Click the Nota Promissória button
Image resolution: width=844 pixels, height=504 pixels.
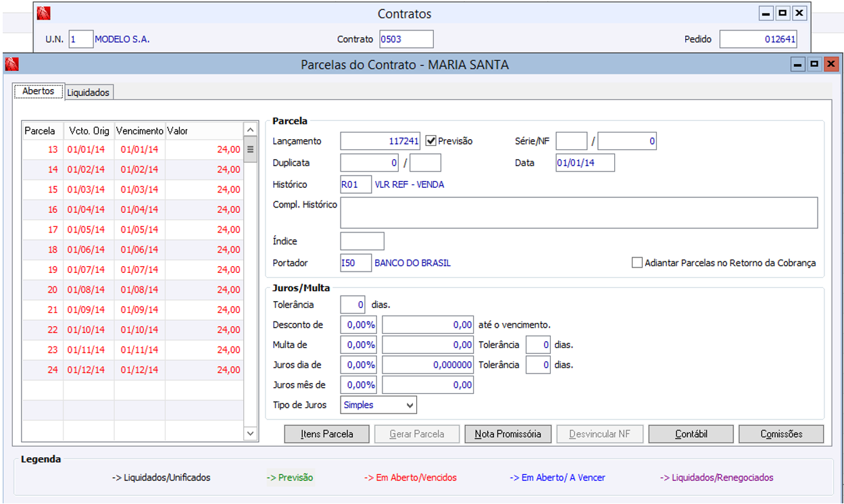tap(507, 434)
